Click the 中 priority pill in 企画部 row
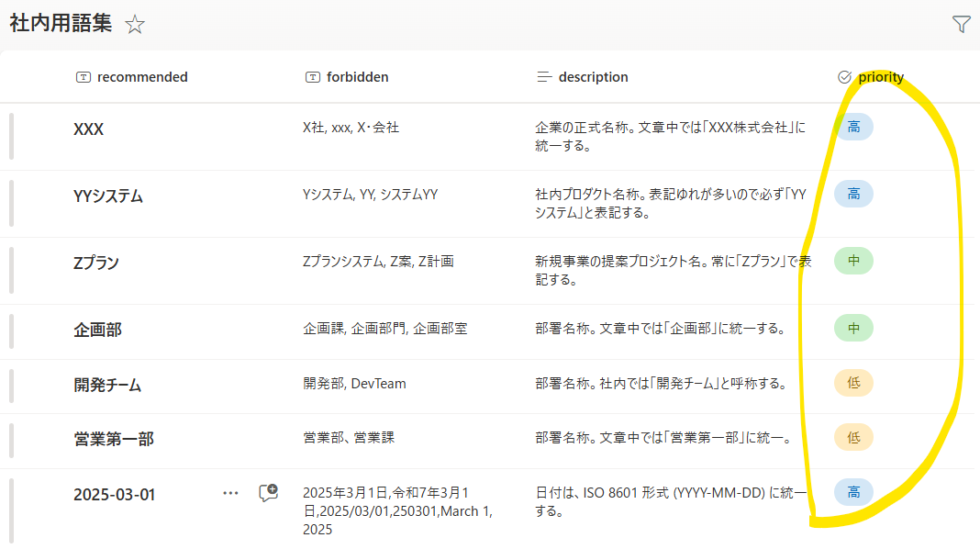 click(x=853, y=329)
